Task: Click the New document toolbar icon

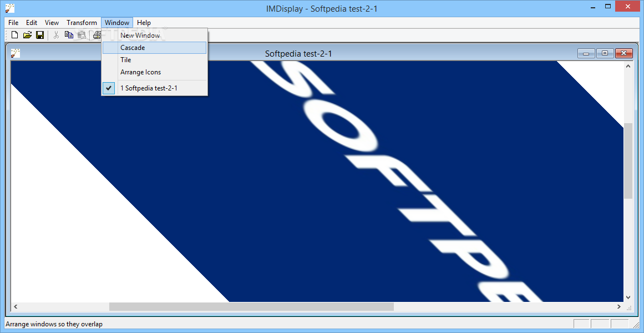Action: click(x=15, y=36)
